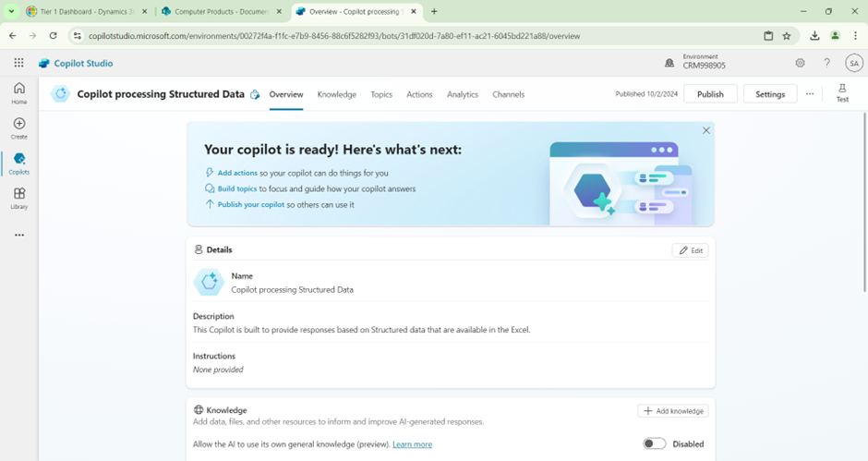This screenshot has height=461, width=868.
Task: Click the help question mark icon
Action: [826, 63]
